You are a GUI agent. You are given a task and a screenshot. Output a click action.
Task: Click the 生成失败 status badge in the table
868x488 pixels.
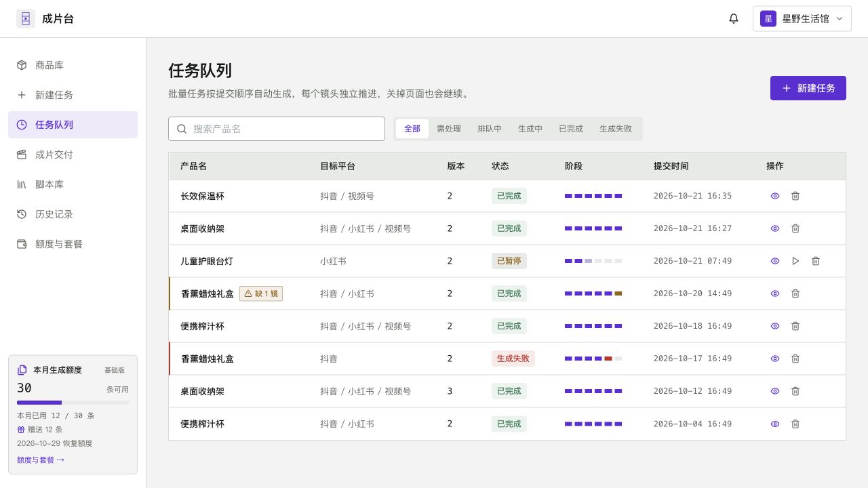(513, 359)
